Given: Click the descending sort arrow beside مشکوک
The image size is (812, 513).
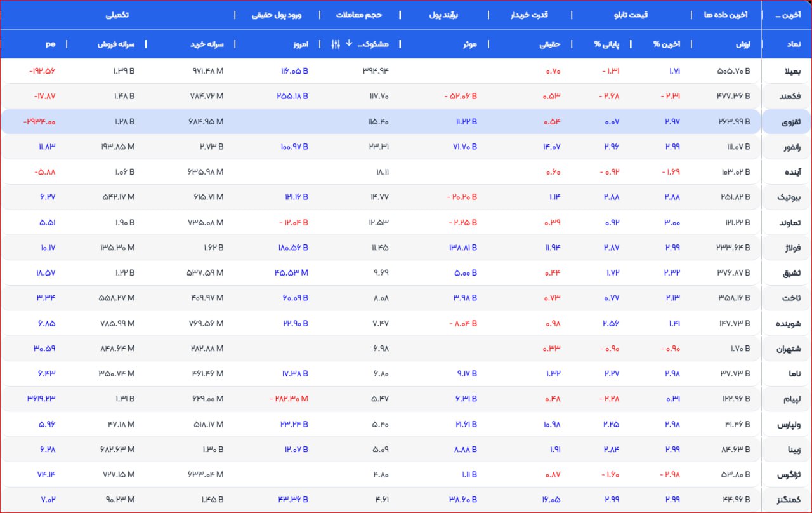Looking at the screenshot, I should 349,44.
